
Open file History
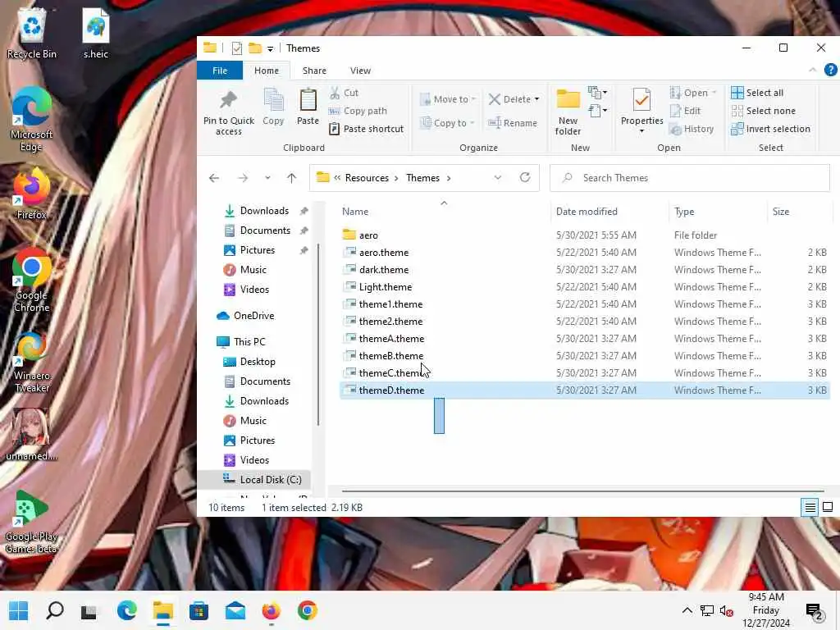pos(692,129)
